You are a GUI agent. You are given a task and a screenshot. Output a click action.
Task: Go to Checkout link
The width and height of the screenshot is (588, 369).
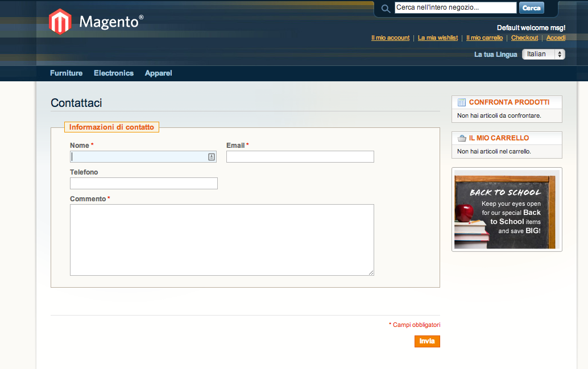(x=525, y=38)
